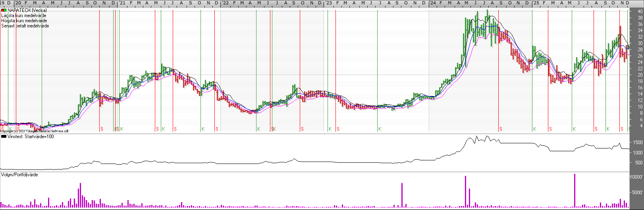
Task: Click the S sell marker in October 2022
Action: pyautogui.click(x=302, y=129)
